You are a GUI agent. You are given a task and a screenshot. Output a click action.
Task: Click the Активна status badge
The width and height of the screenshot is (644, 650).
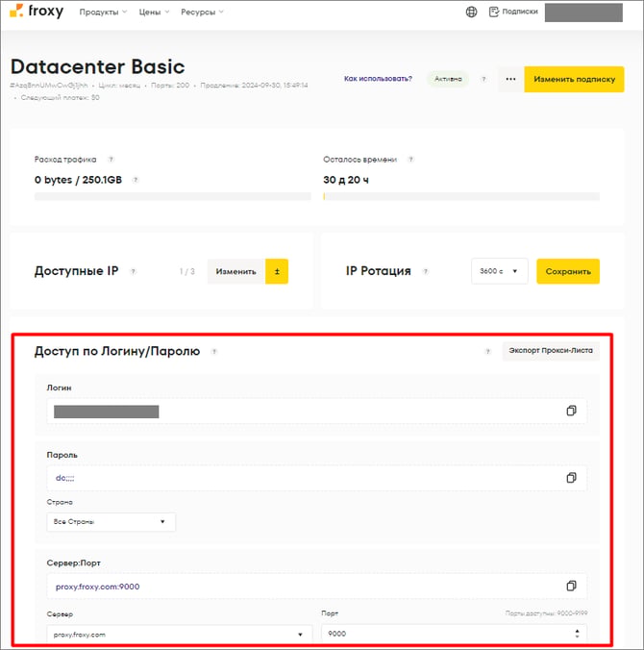pyautogui.click(x=448, y=79)
